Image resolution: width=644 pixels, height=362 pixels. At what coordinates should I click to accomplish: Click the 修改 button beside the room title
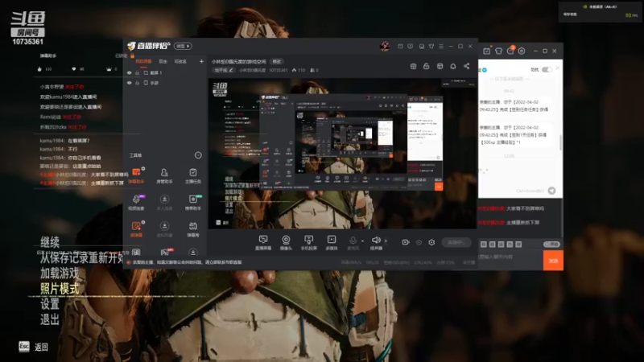coord(277,62)
